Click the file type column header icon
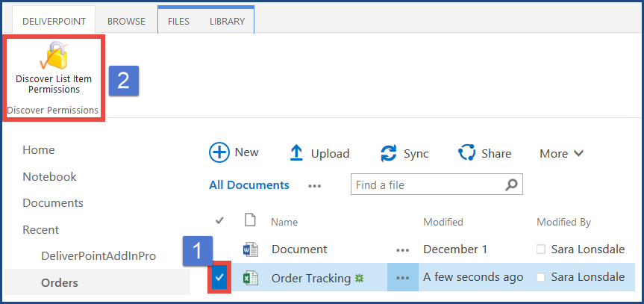The width and height of the screenshot is (644, 304). coord(250,220)
